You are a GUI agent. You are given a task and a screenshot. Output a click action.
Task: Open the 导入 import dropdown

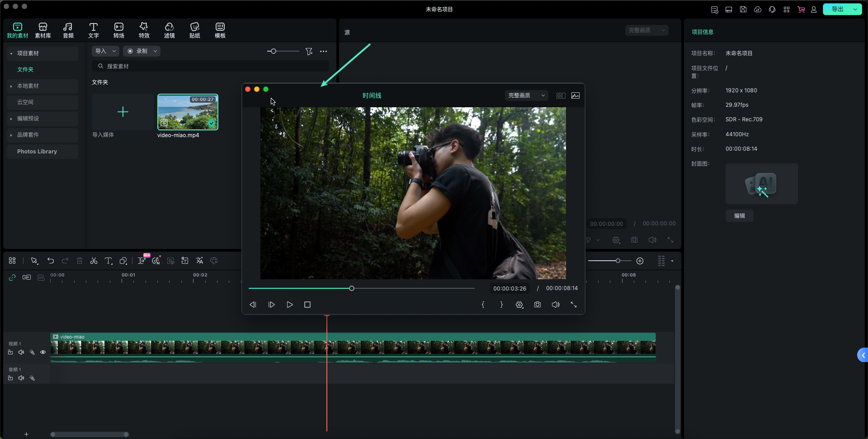point(105,51)
